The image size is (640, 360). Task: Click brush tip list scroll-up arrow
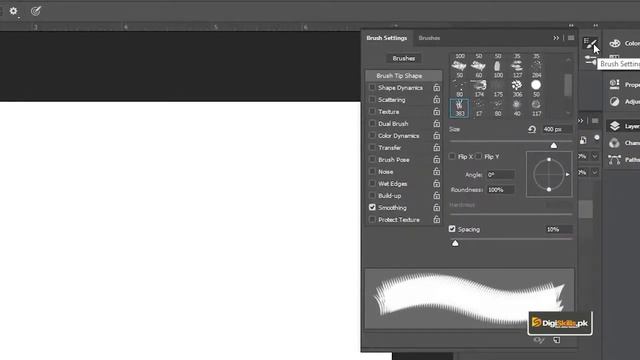[x=568, y=60]
